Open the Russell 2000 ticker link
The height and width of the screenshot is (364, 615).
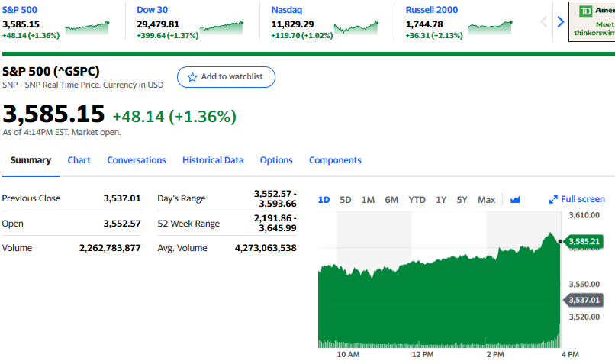[x=432, y=10]
